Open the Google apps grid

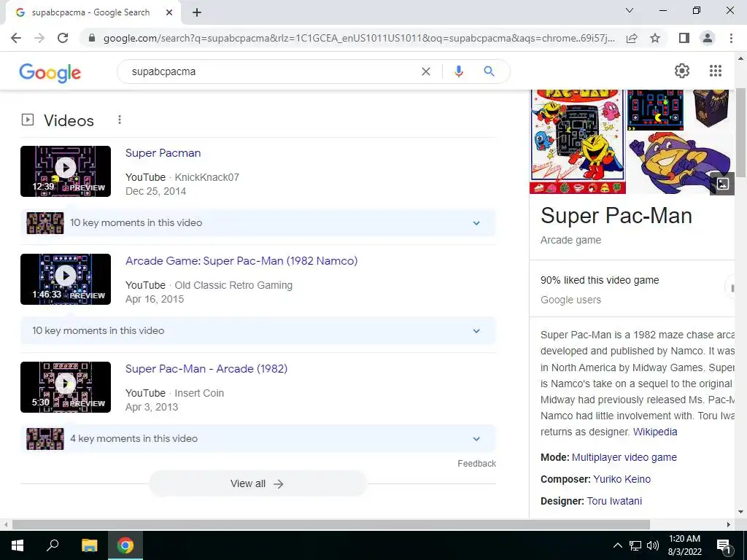715,71
